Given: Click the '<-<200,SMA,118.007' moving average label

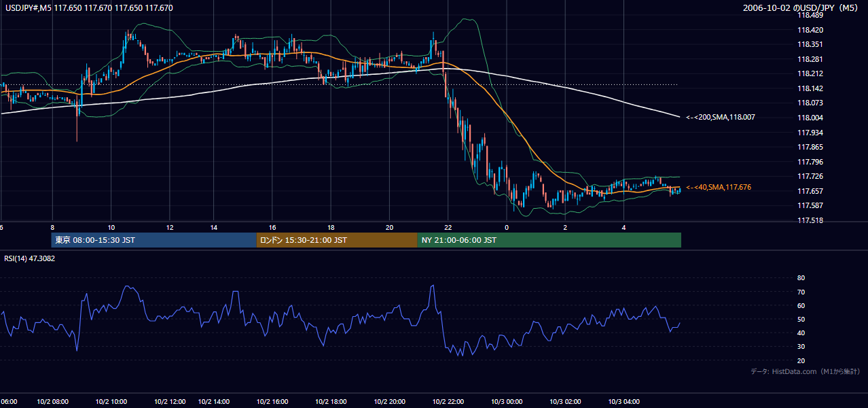Looking at the screenshot, I should (x=720, y=118).
